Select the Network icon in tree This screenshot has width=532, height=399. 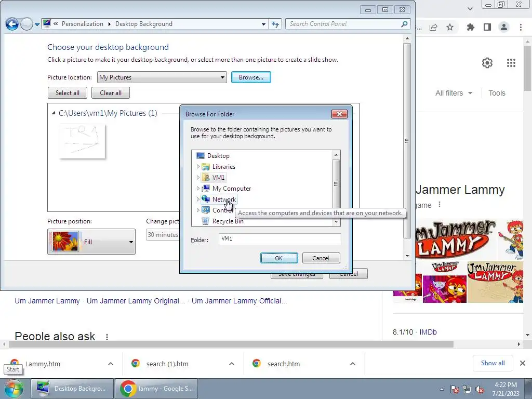206,199
